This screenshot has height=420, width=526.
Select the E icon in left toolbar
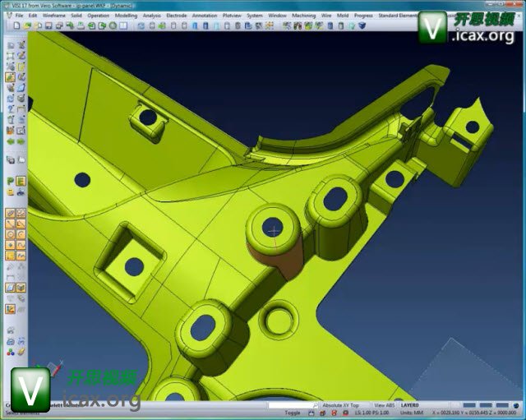pyautogui.click(x=21, y=182)
